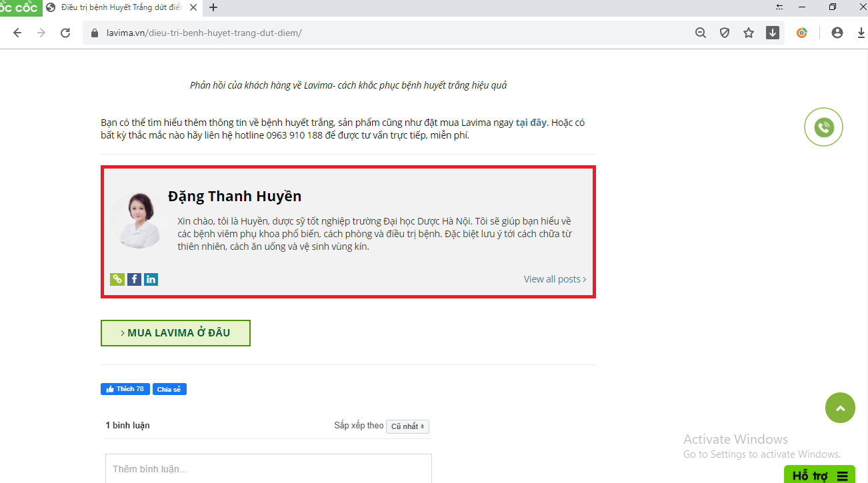Open the Cốc Cốc browser logo menu
Viewport: 868px width, 483px height.
tap(21, 7)
